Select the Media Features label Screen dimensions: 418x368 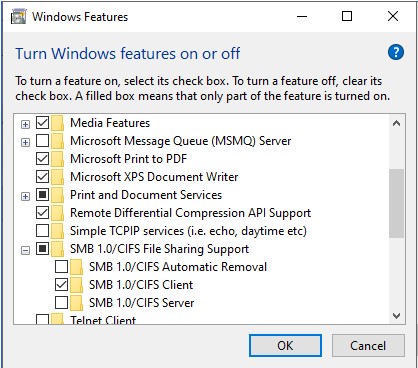[x=110, y=123]
